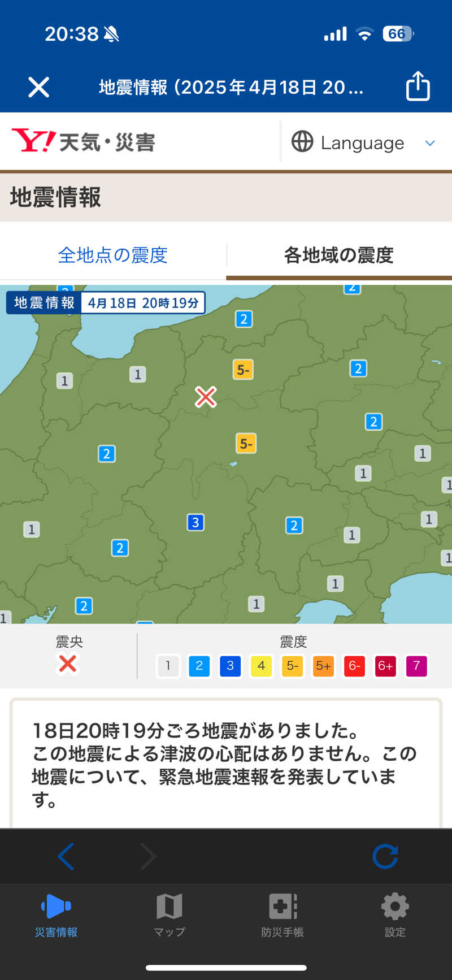This screenshot has height=980, width=452.
Task: Open the Language dropdown
Action: tap(364, 142)
